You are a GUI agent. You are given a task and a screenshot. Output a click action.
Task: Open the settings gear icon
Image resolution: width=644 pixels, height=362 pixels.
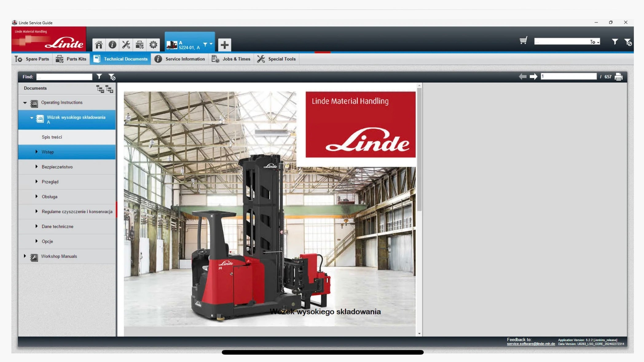coord(153,45)
